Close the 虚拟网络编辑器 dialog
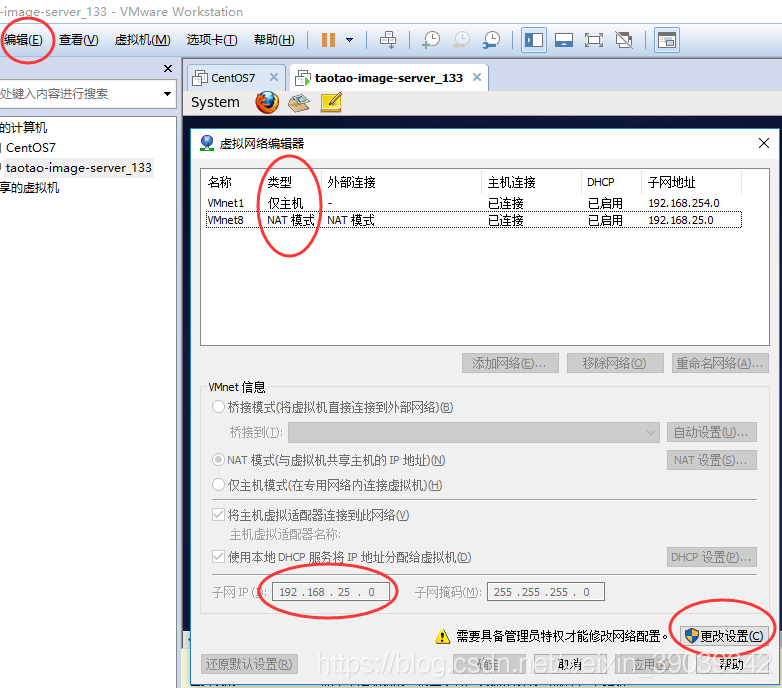Image resolution: width=782 pixels, height=688 pixels. (x=763, y=144)
